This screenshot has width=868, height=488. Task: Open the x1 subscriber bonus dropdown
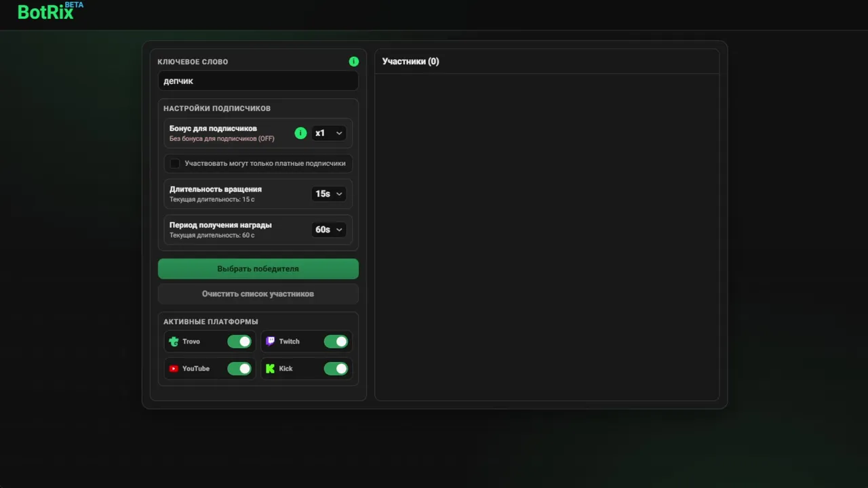(329, 134)
